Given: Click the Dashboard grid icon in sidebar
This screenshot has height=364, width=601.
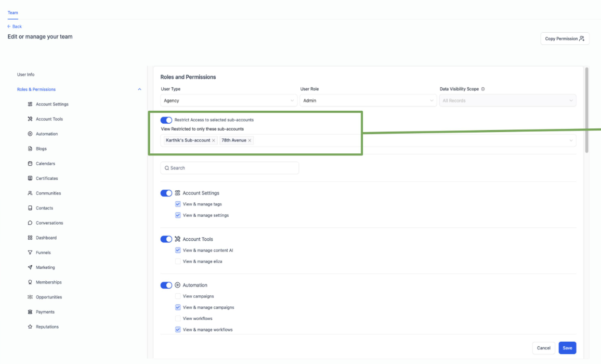Looking at the screenshot, I should coord(30,238).
